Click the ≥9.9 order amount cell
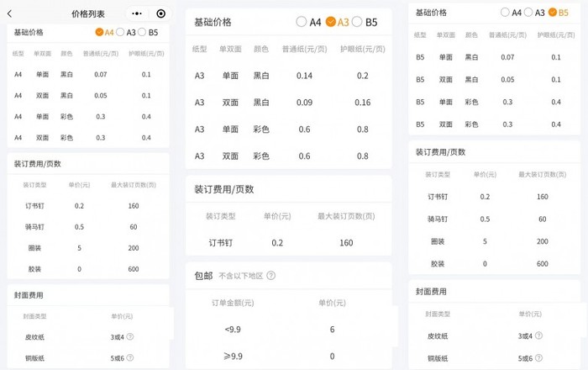Image resolution: width=588 pixels, height=370 pixels. tap(233, 356)
